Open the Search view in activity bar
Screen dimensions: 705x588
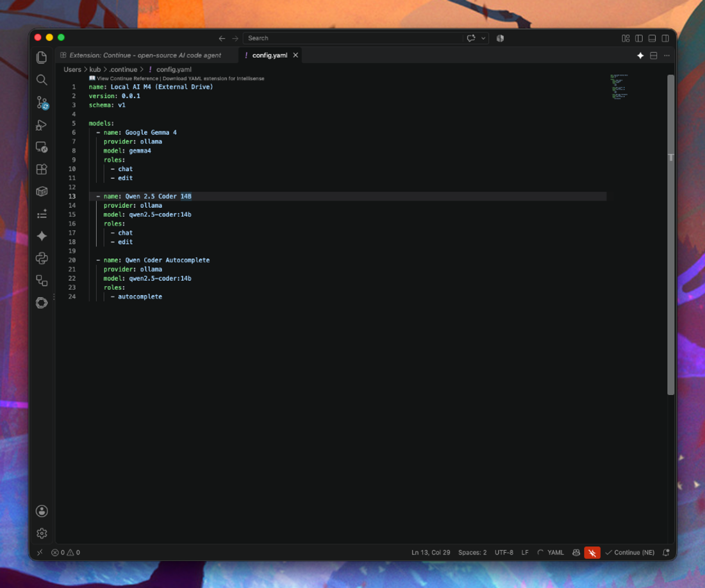(x=42, y=80)
